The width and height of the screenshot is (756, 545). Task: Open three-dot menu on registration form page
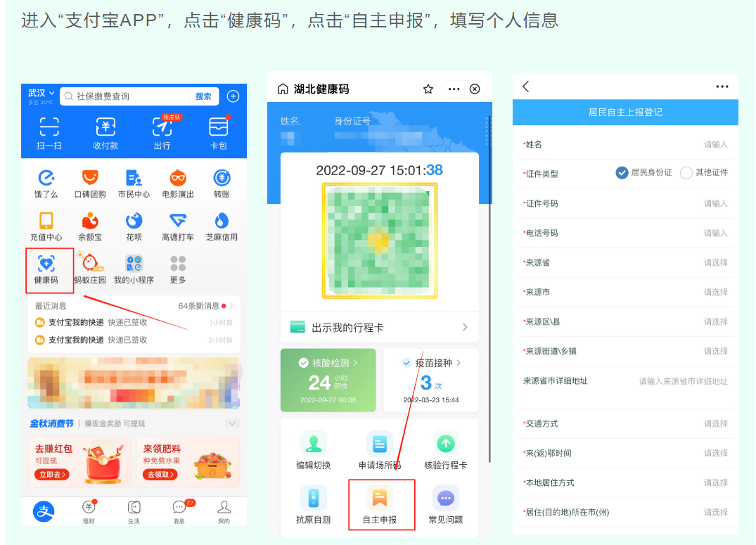tap(722, 86)
